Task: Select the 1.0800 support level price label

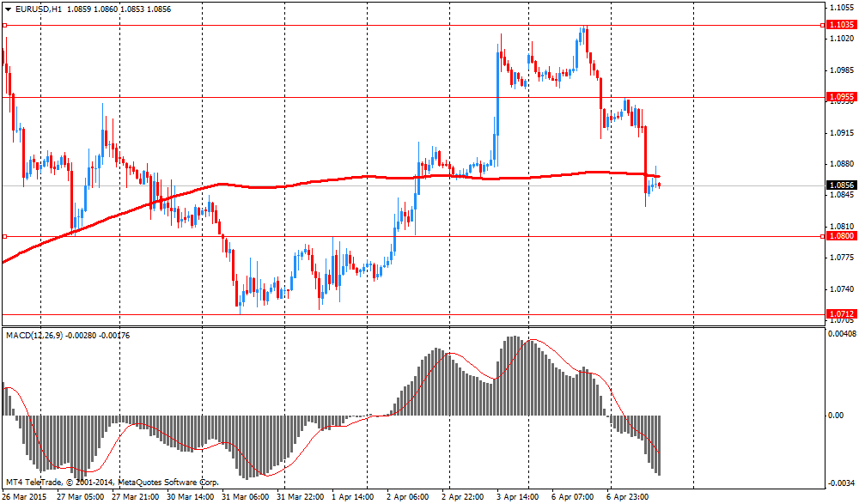Action: (842, 236)
